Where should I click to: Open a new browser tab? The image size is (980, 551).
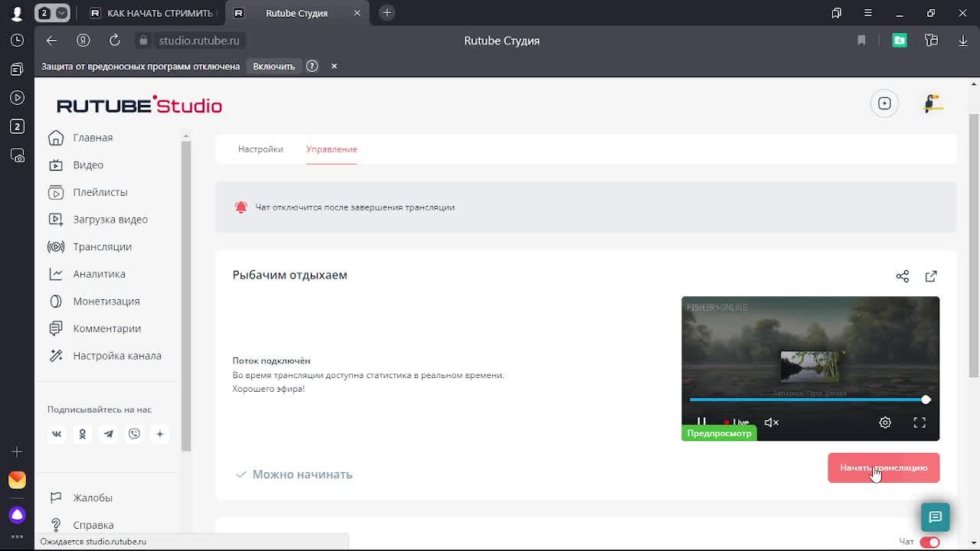[387, 13]
